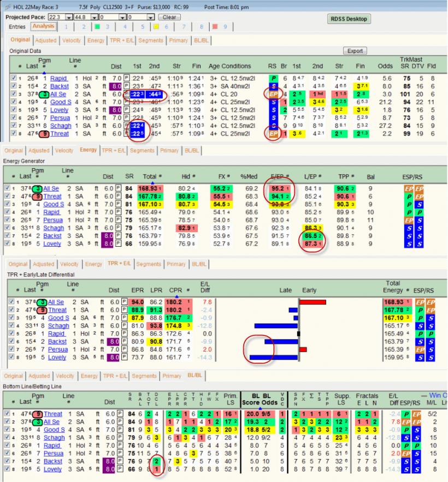448x482 pixels.
Task: Click P icon in Rapid row, Bottom Line table
Action: [120, 445]
